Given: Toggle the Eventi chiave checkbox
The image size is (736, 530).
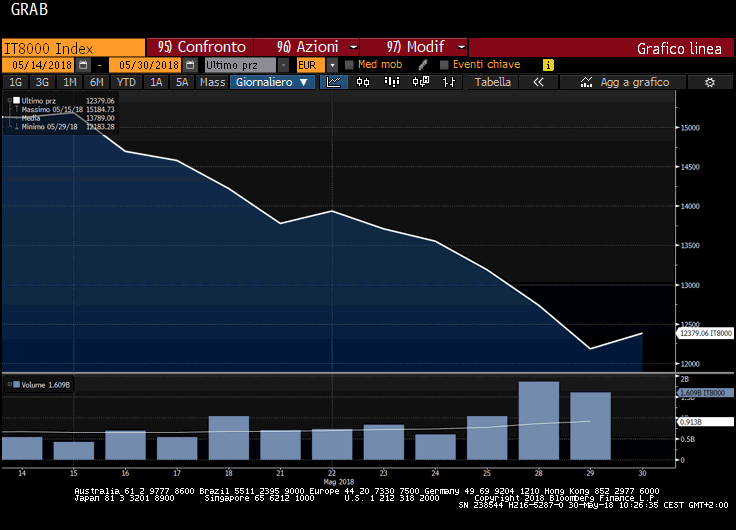Looking at the screenshot, I should click(x=443, y=65).
